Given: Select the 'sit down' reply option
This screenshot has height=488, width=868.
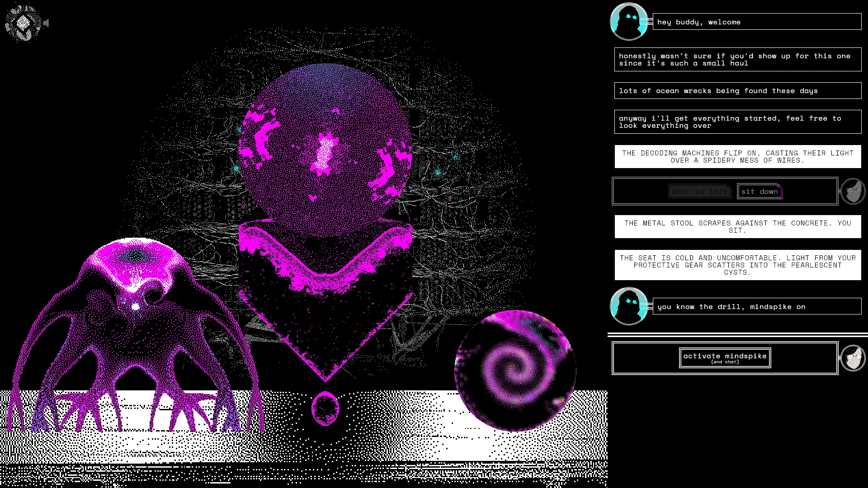Looking at the screenshot, I should tap(759, 192).
